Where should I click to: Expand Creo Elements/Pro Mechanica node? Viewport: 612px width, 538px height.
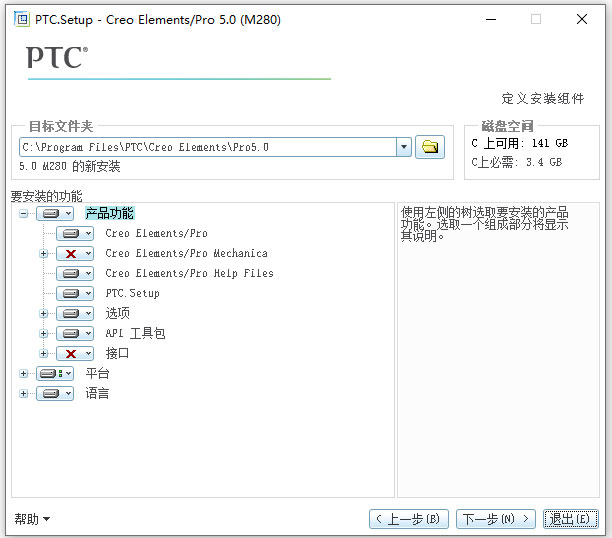pyautogui.click(x=43, y=254)
